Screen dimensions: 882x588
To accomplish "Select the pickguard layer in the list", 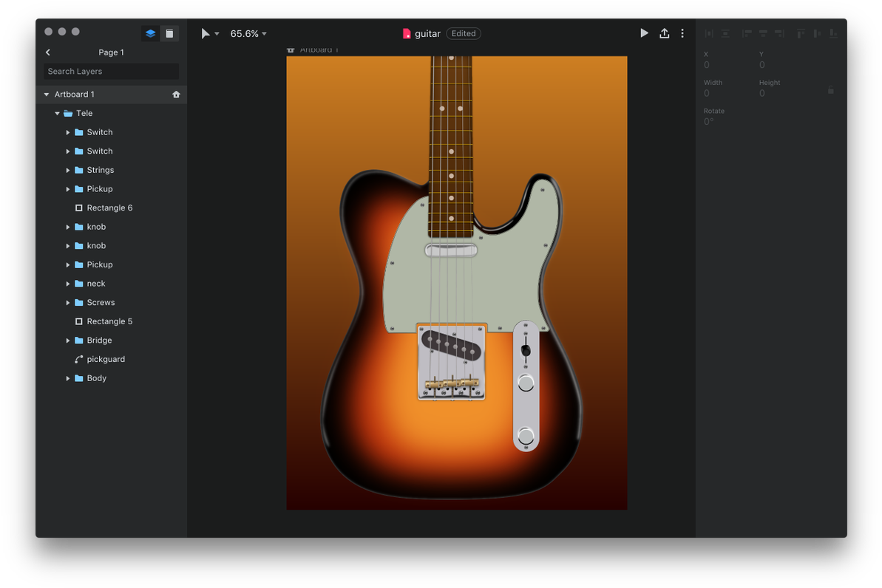I will click(107, 359).
